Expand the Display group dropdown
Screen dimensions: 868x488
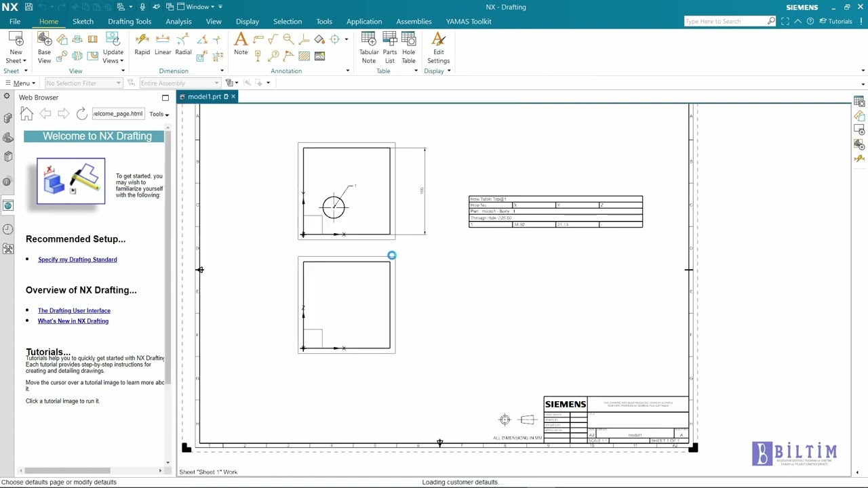(x=448, y=71)
